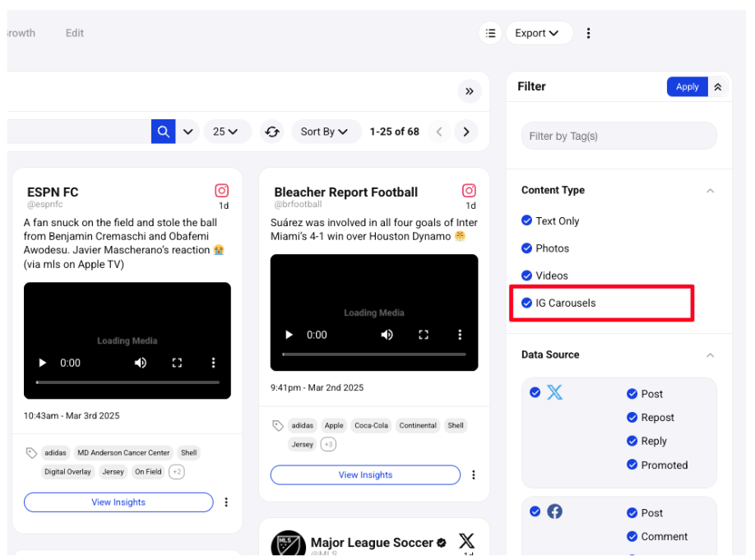This screenshot has width=755, height=560.
Task: View Insights for Bleacher Report post
Action: [365, 474]
